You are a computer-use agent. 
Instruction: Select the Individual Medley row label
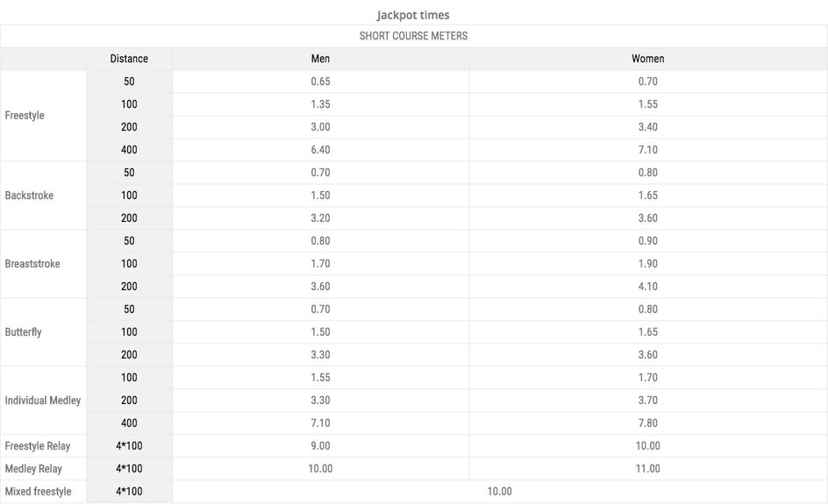[x=43, y=400]
